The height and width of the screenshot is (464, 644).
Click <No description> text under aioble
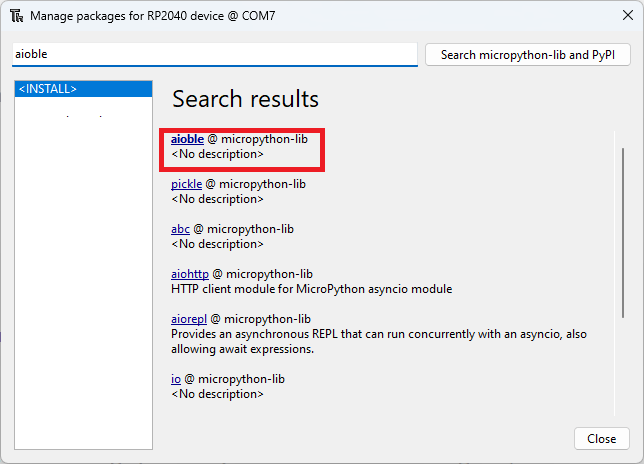point(217,154)
